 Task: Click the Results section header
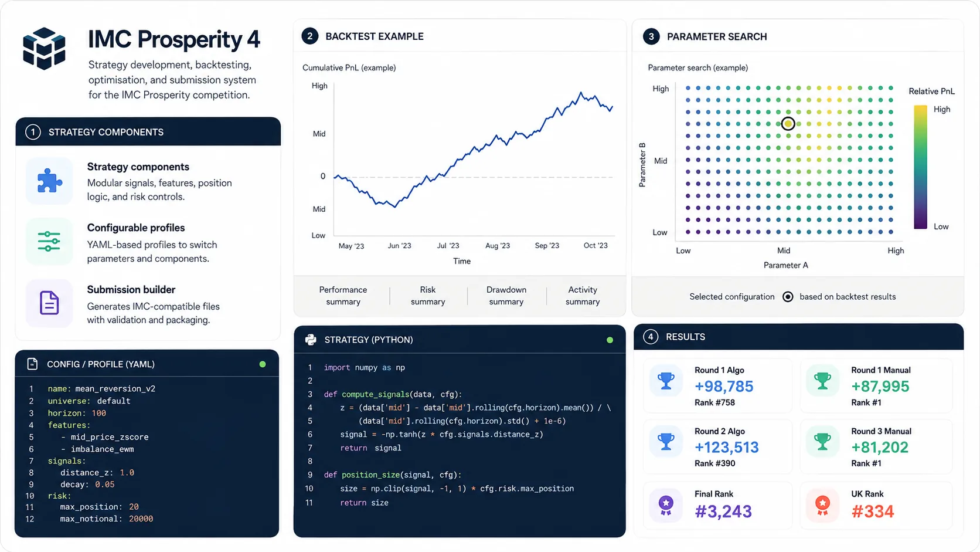(798, 337)
